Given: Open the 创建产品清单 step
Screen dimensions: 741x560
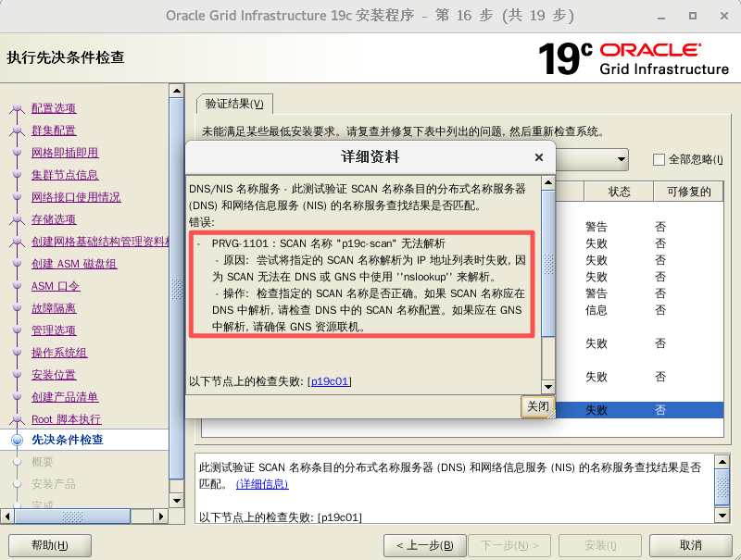Looking at the screenshot, I should pyautogui.click(x=65, y=397).
